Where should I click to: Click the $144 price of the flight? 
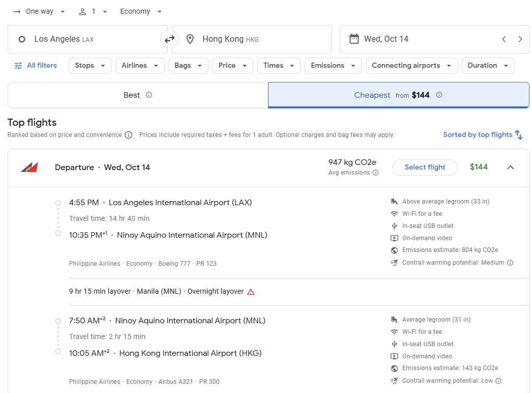tap(478, 167)
